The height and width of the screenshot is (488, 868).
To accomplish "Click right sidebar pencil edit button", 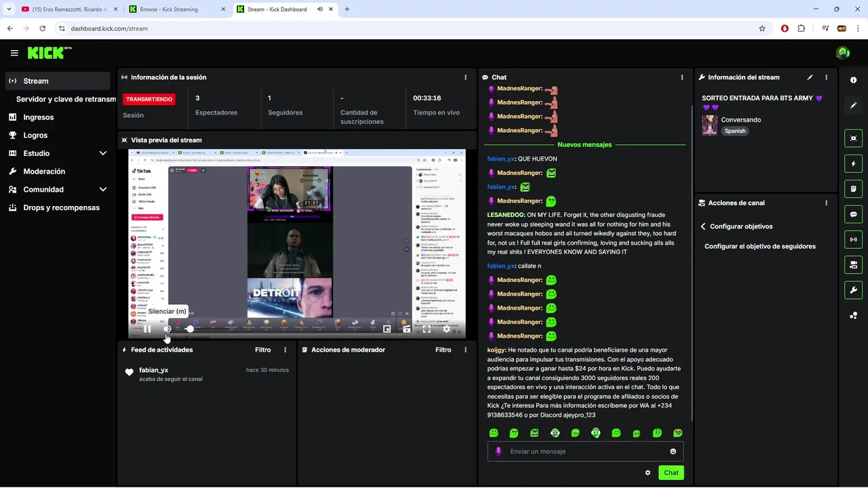I will [x=853, y=105].
